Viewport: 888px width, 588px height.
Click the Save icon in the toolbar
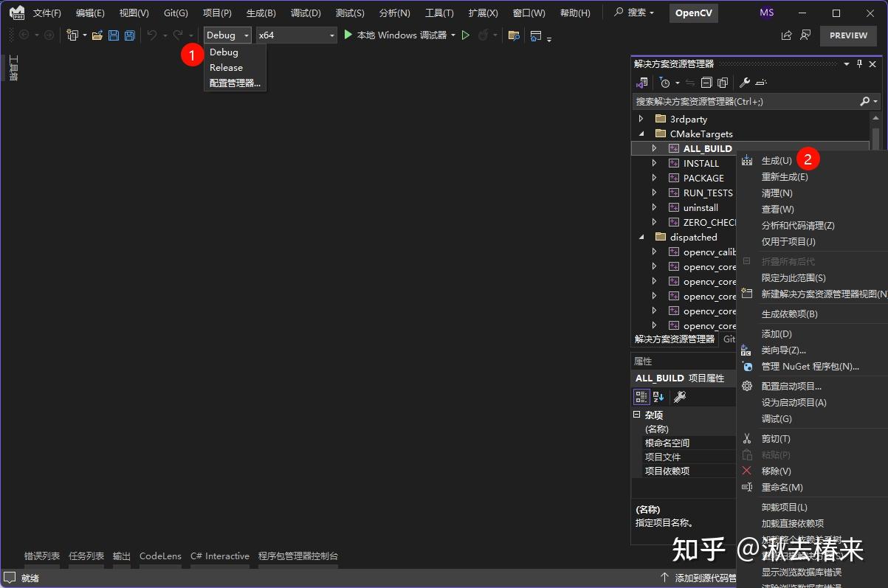pos(112,34)
